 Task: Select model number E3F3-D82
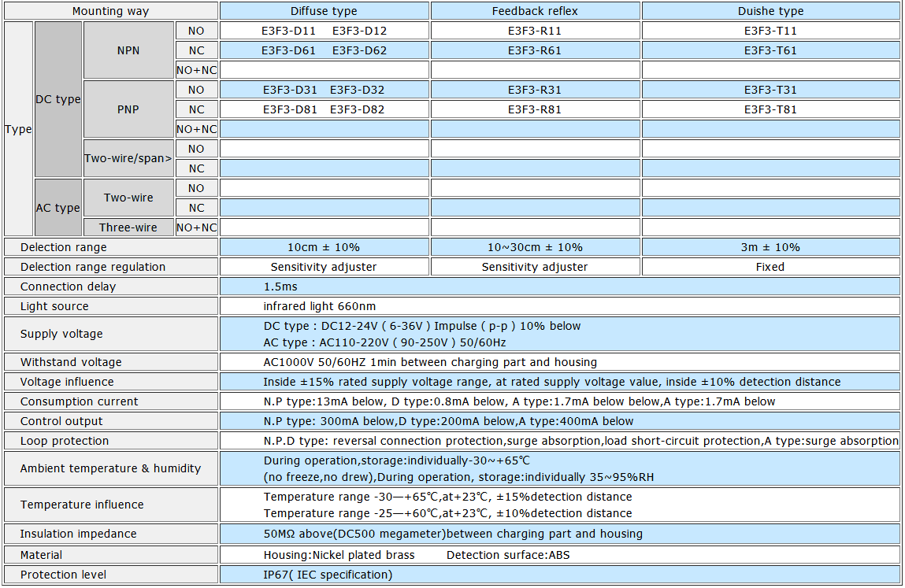click(x=358, y=109)
